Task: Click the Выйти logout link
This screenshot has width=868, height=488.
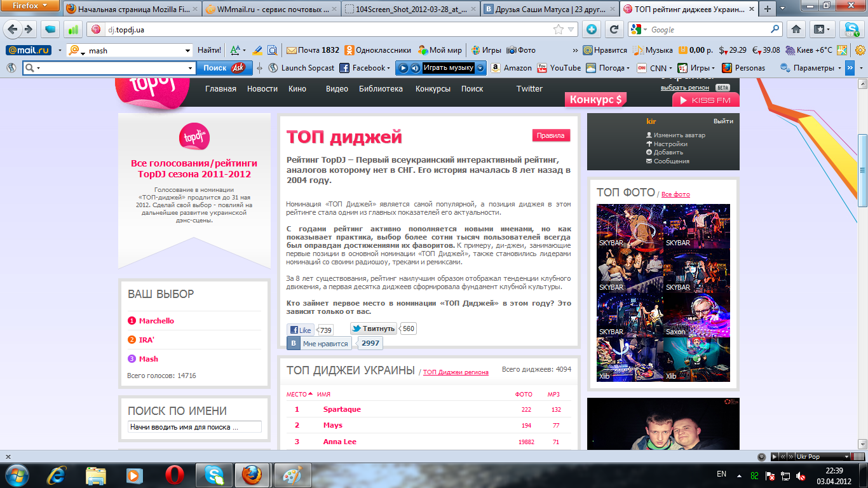Action: pyautogui.click(x=723, y=121)
